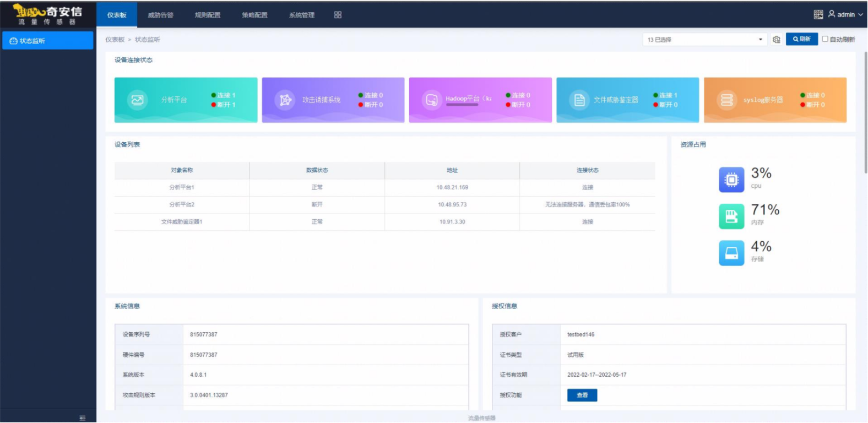The width and height of the screenshot is (868, 423).
Task: Click the 文件威胁鉴定器 card icon
Action: point(579,100)
